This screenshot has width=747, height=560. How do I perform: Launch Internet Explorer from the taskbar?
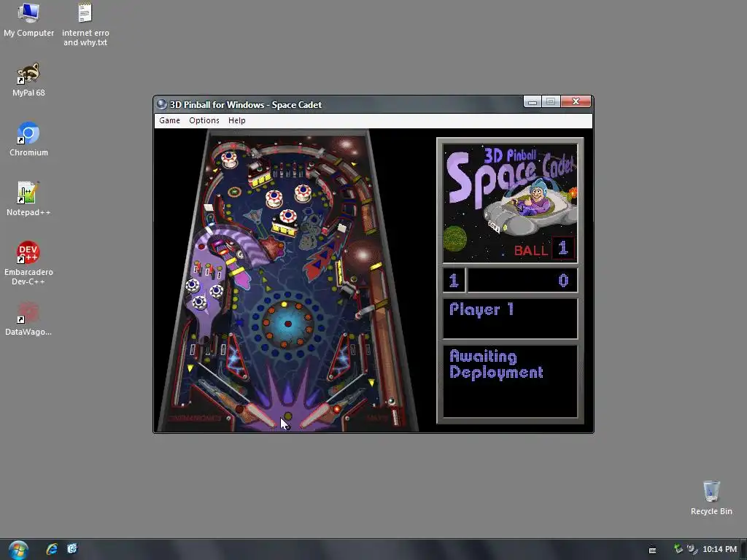point(52,549)
